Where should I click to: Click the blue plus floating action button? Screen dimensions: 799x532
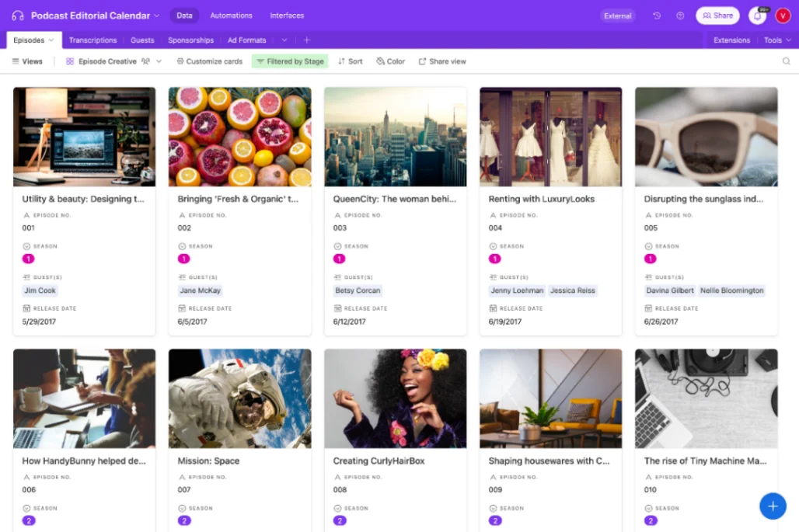tap(773, 506)
